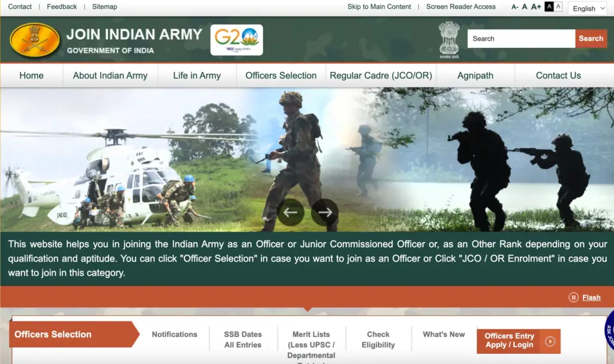Show the previous banner slide arrow
614x364 pixels.
(291, 212)
